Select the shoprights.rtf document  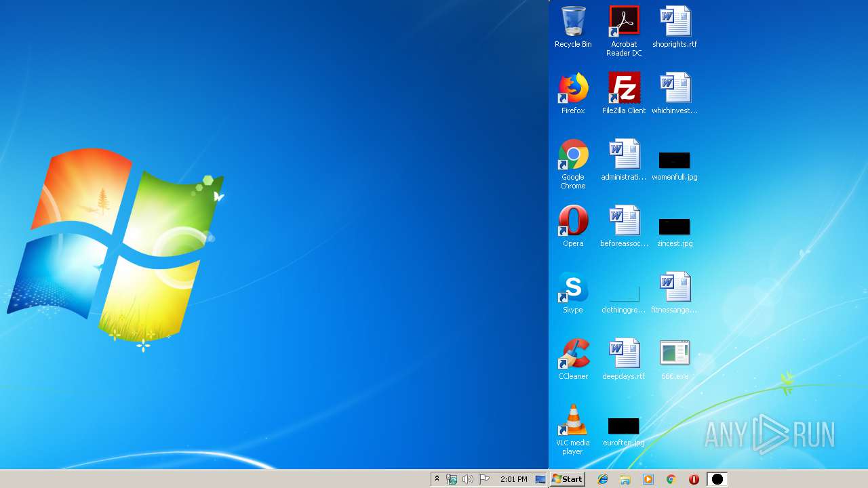pyautogui.click(x=675, y=27)
